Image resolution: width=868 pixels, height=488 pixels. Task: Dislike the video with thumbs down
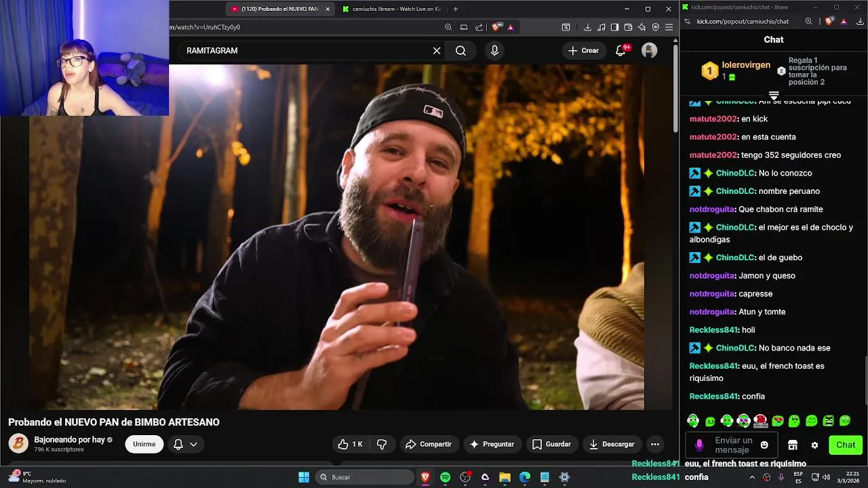click(382, 445)
